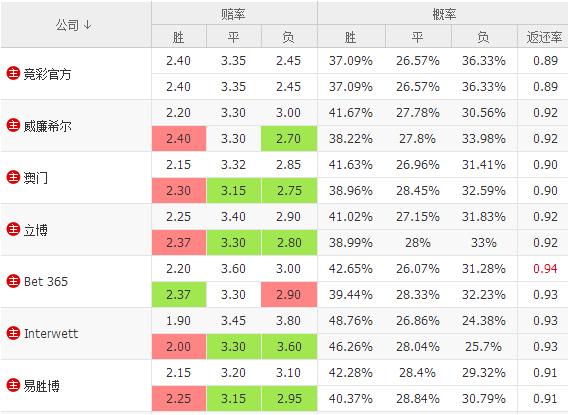Click the red 主 icon beside 竞彩官方

tap(13, 73)
